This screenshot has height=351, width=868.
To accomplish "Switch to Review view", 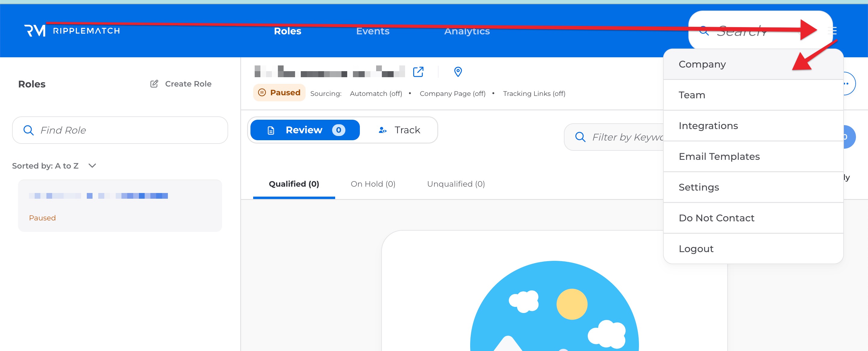I will point(305,130).
